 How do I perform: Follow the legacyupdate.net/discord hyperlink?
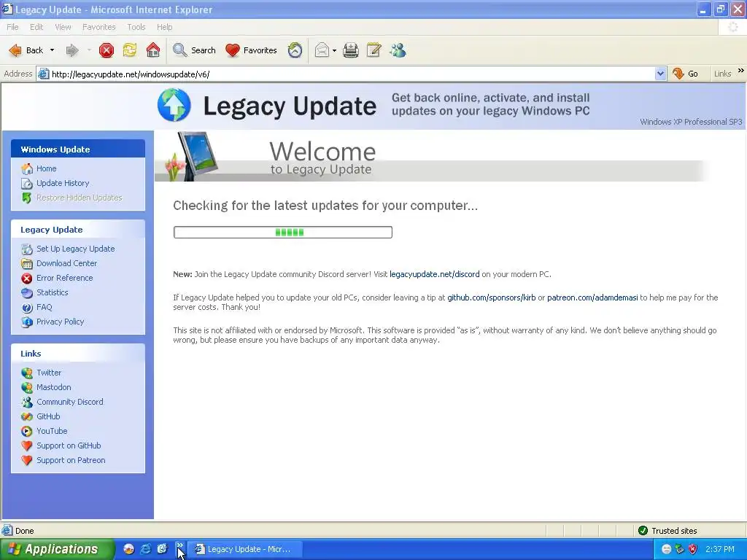pos(435,274)
